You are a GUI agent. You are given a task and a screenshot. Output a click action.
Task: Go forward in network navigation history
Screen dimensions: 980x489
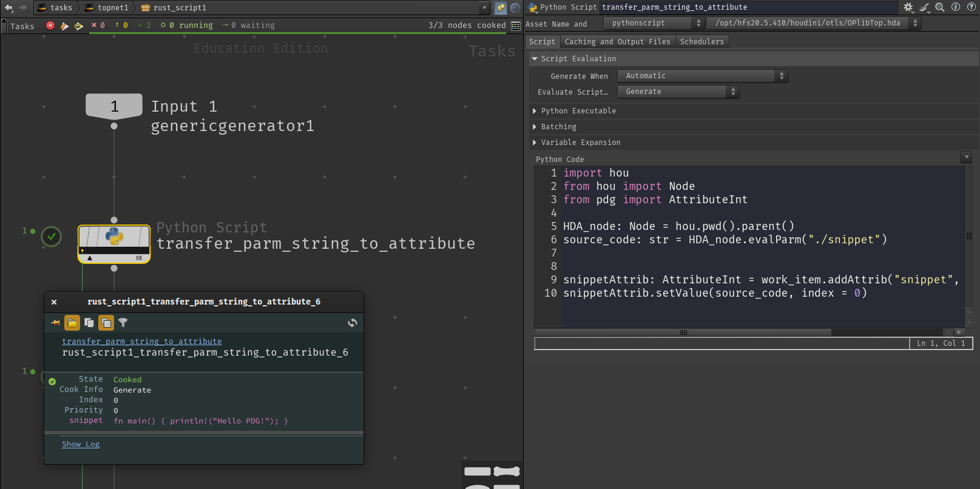[x=23, y=8]
